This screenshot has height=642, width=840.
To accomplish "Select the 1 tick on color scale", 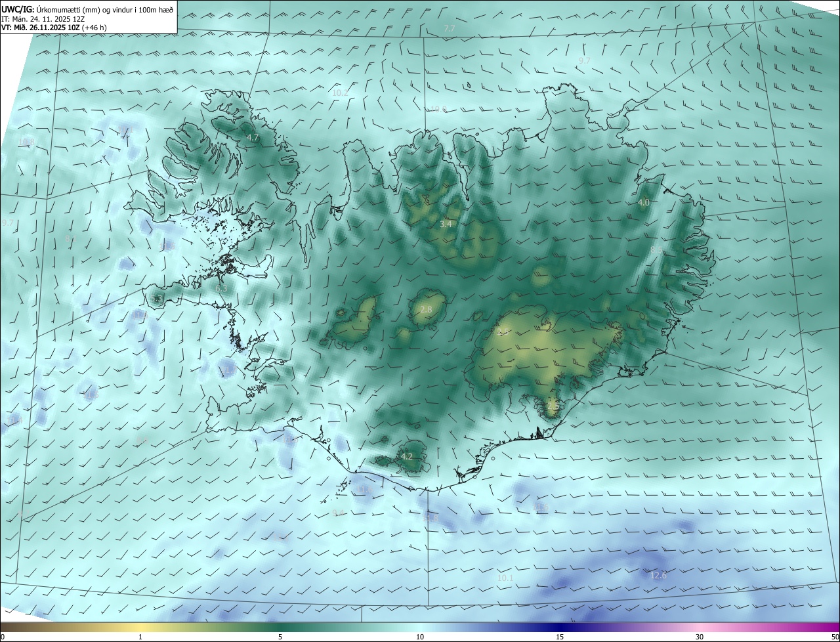I will 140,637.
